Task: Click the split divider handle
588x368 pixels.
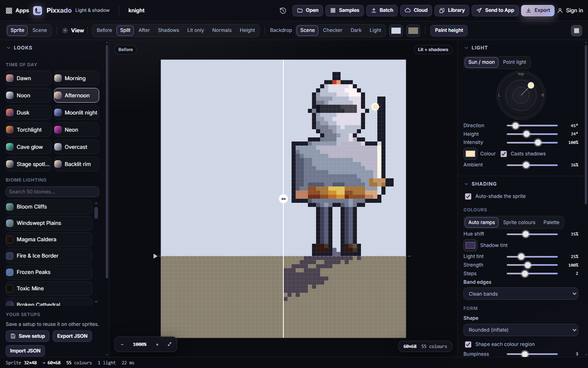Action: [283, 199]
